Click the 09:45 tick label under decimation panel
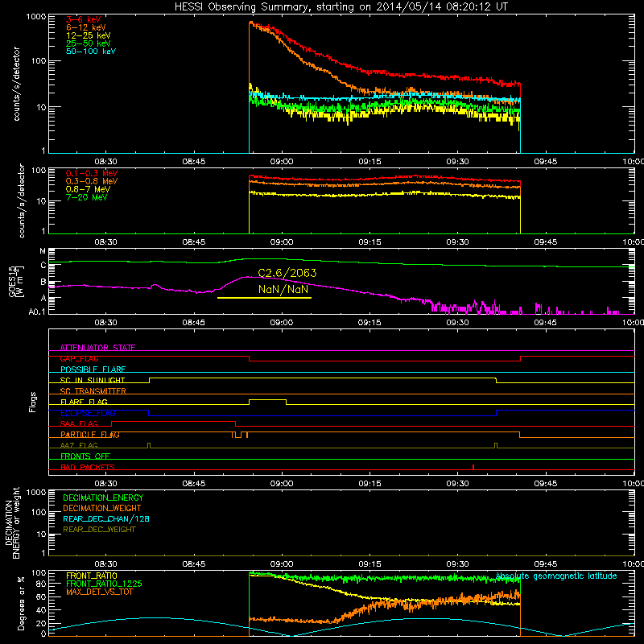The image size is (644, 644). tap(546, 564)
